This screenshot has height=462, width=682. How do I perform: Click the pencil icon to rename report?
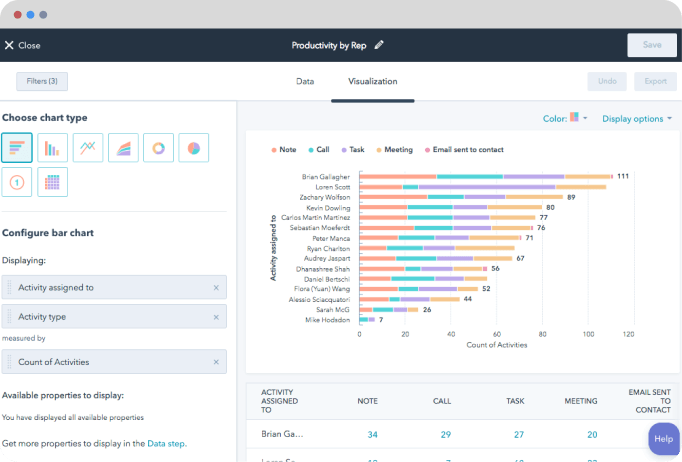(379, 45)
